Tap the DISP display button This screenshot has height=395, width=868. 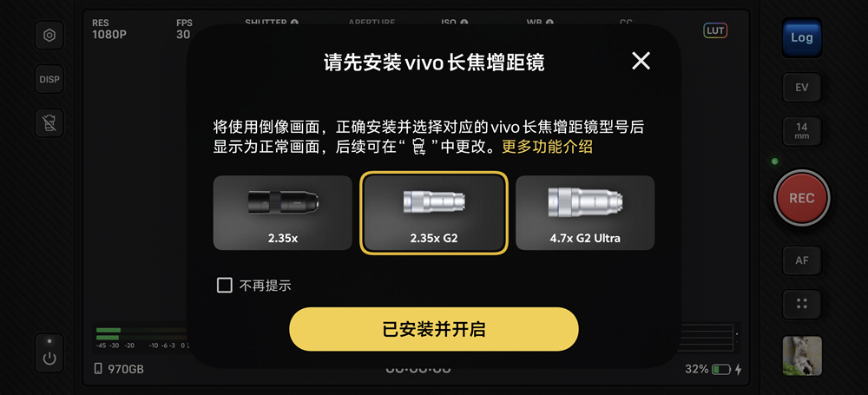point(49,79)
